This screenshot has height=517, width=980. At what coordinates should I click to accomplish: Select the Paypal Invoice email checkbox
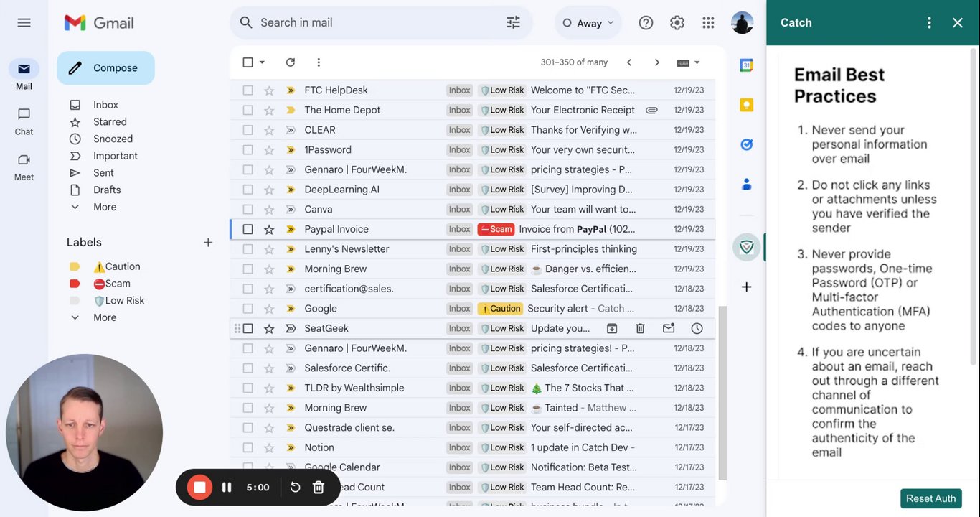click(x=248, y=229)
